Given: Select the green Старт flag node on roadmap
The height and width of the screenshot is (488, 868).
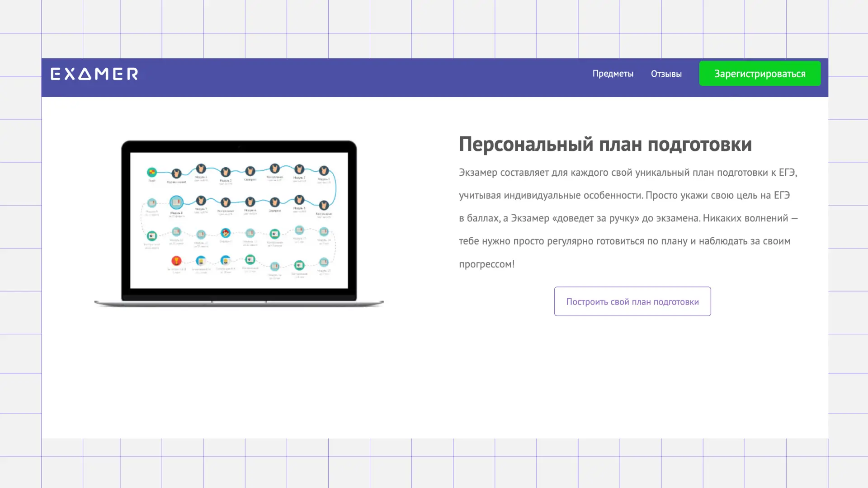Looking at the screenshot, I should click(152, 172).
